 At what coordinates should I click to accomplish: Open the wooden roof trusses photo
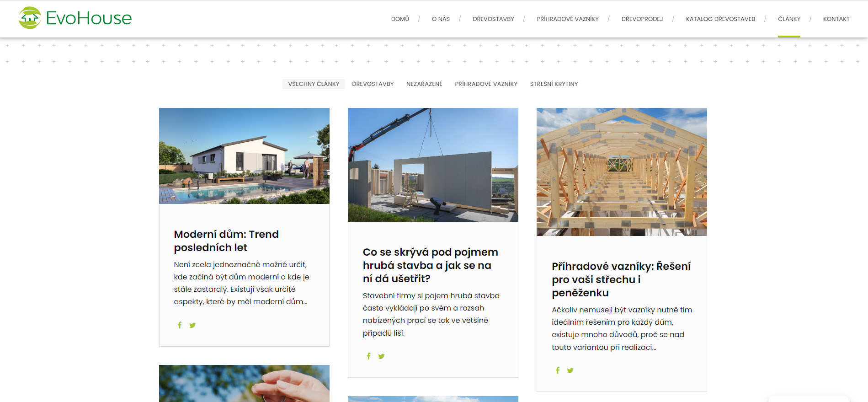coord(622,172)
